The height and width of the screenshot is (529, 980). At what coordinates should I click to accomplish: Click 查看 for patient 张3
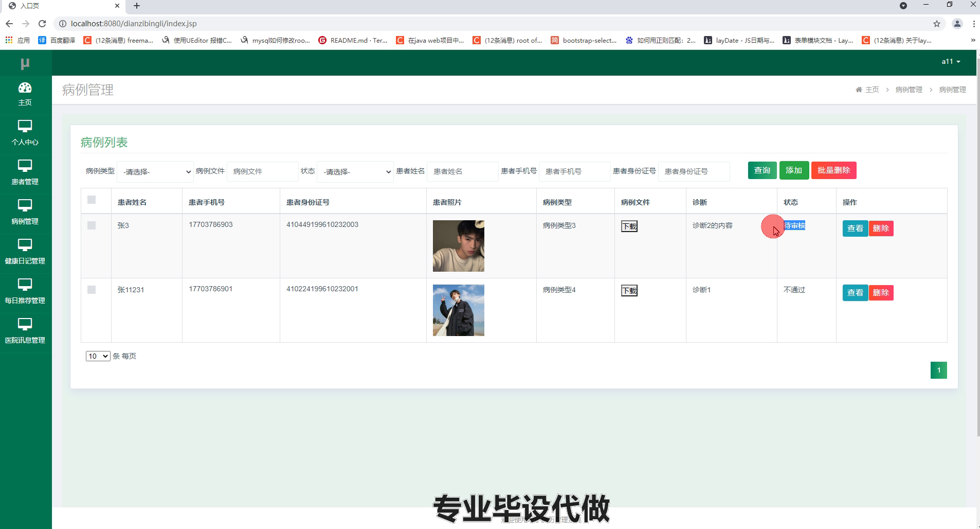coord(855,228)
